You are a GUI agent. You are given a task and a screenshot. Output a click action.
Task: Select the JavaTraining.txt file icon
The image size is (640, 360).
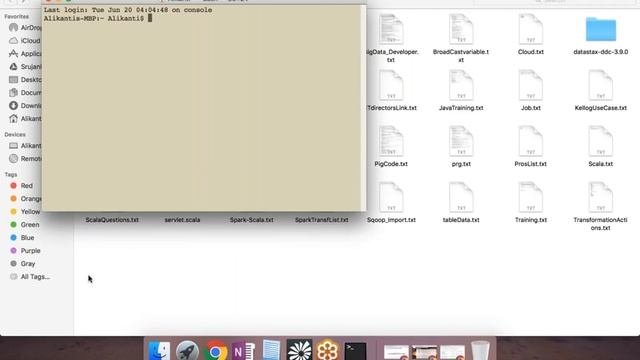(x=461, y=85)
